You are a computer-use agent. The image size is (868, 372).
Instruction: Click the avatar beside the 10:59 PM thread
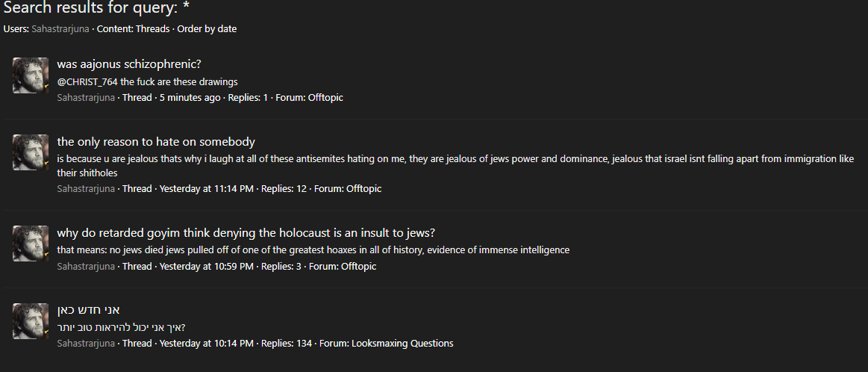[x=31, y=244]
